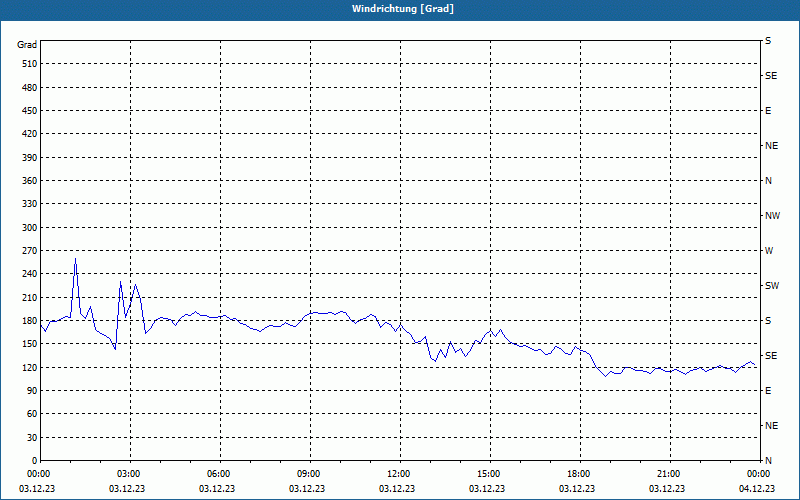Click the N compass label level with 360
Image resolution: width=800 pixels, height=500 pixels.
pyautogui.click(x=768, y=181)
